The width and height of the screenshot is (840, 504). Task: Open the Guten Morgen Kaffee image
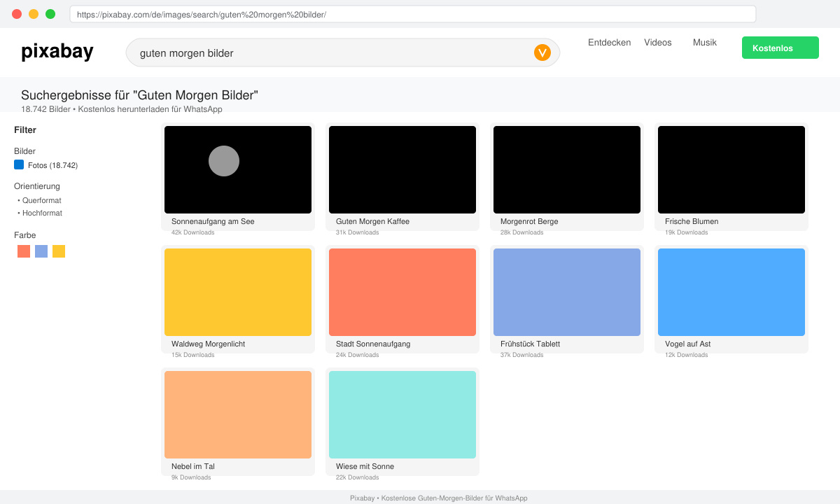[402, 169]
